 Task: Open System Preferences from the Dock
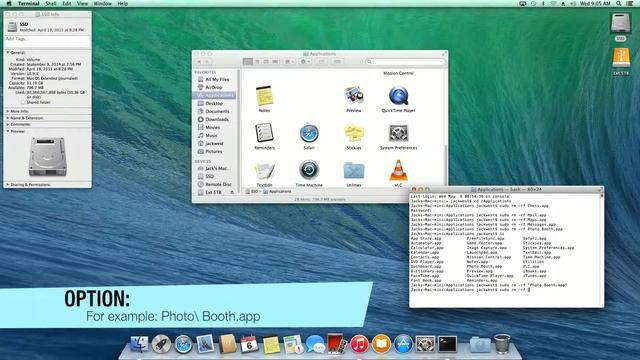click(425, 344)
